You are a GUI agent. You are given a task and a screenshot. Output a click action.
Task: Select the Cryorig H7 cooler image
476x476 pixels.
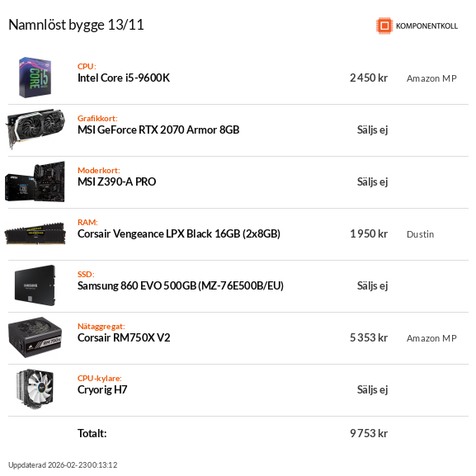(35, 389)
